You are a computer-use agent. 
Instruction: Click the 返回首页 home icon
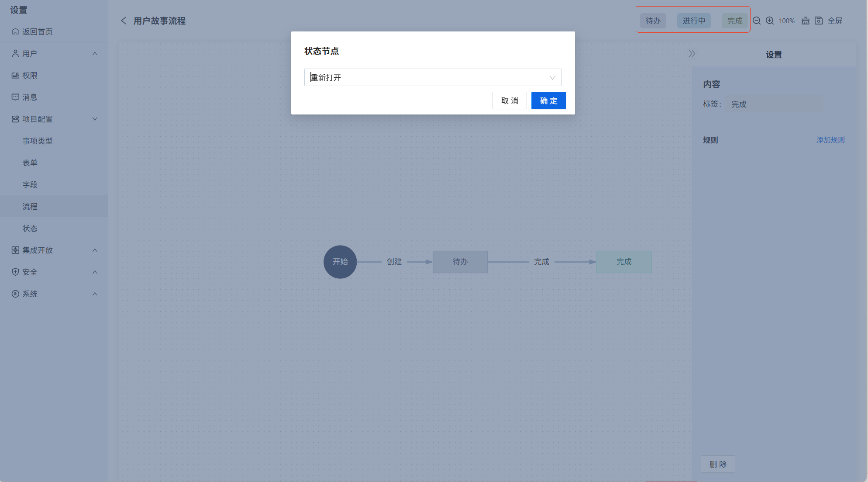[15, 31]
